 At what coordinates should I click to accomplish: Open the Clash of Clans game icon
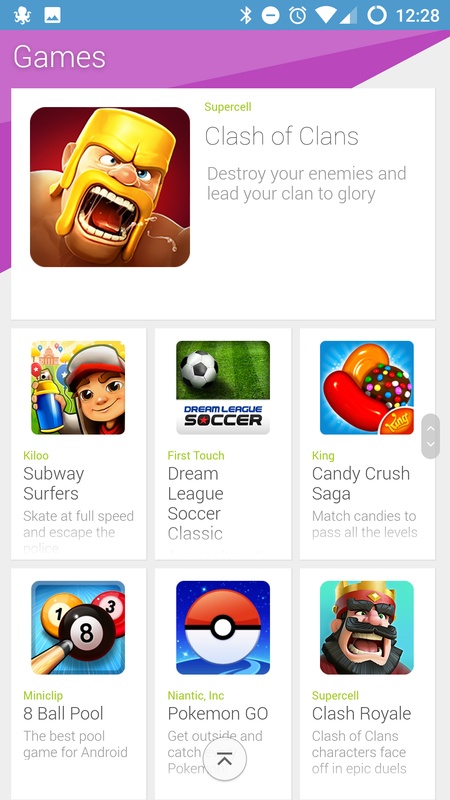(x=110, y=187)
